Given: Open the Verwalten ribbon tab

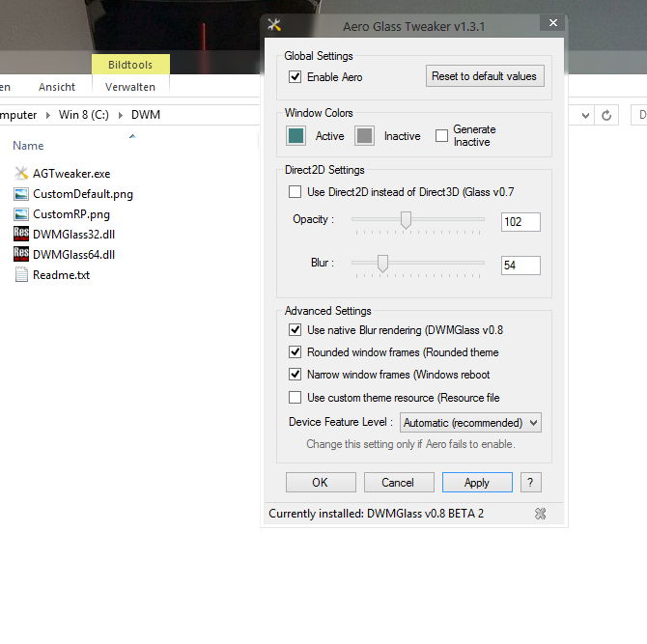Looking at the screenshot, I should tap(130, 87).
